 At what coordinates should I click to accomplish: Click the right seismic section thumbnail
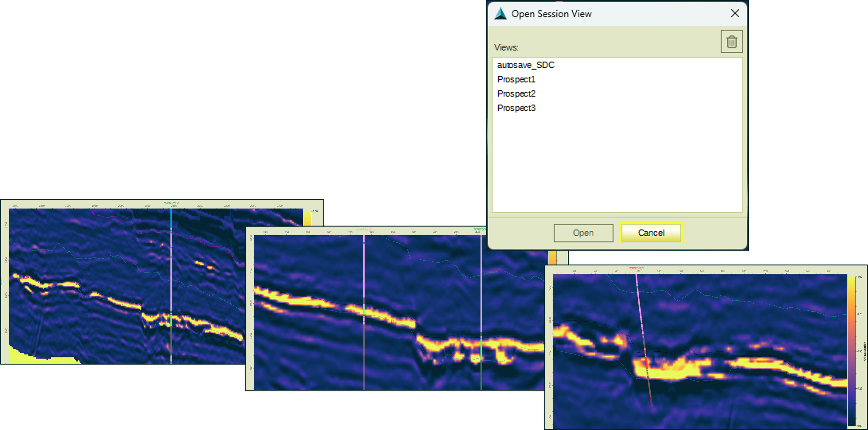point(706,347)
